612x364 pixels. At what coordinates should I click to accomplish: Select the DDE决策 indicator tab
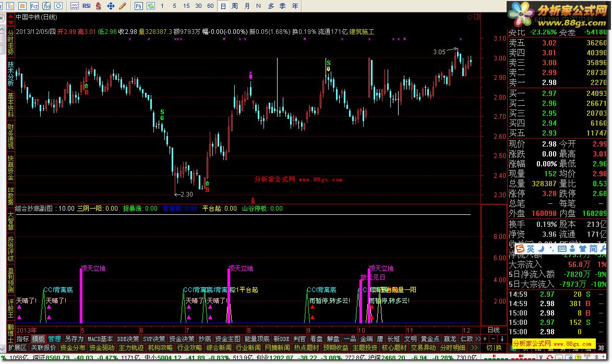click(128, 338)
